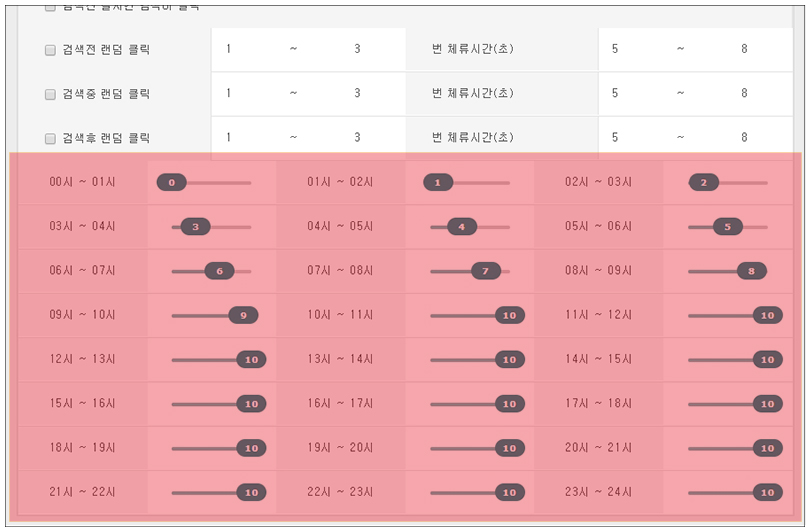Viewport: 810px width, 532px height.
Task: Click the 00시 ~ 01시 slider handle
Action: pyautogui.click(x=172, y=182)
